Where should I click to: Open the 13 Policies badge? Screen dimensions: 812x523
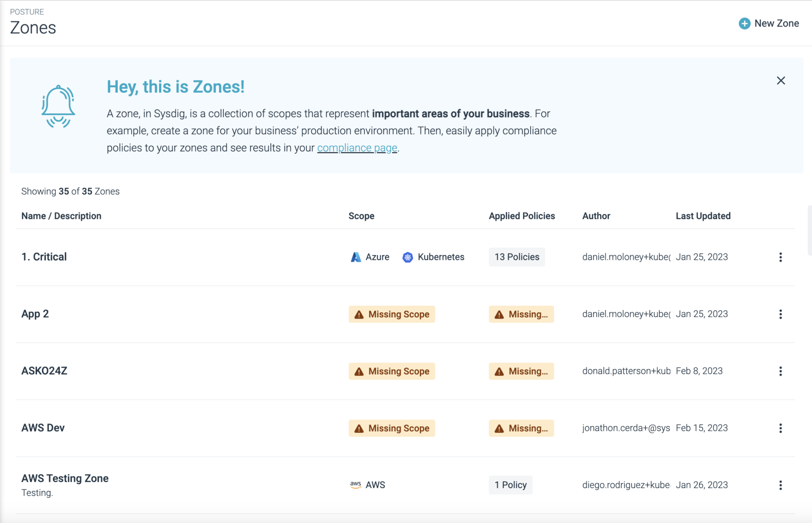[x=517, y=257]
